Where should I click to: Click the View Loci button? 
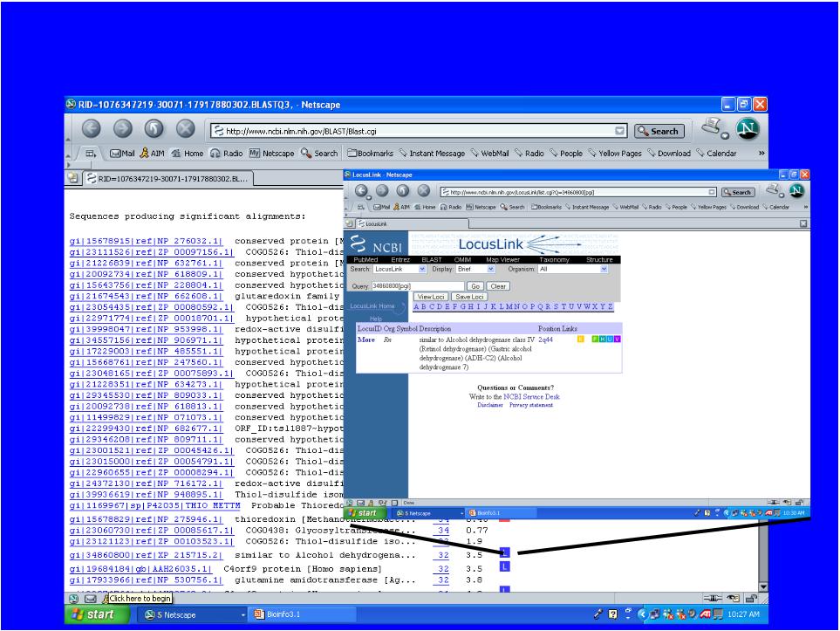pyautogui.click(x=431, y=297)
